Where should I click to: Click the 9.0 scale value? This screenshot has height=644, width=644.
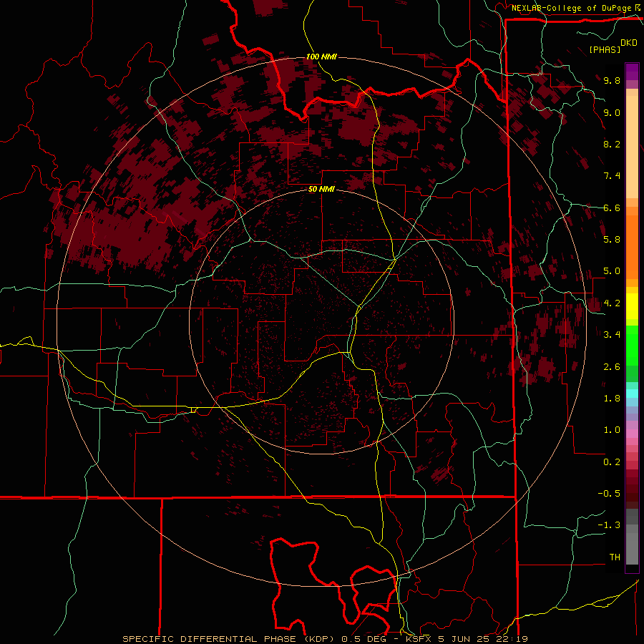612,112
